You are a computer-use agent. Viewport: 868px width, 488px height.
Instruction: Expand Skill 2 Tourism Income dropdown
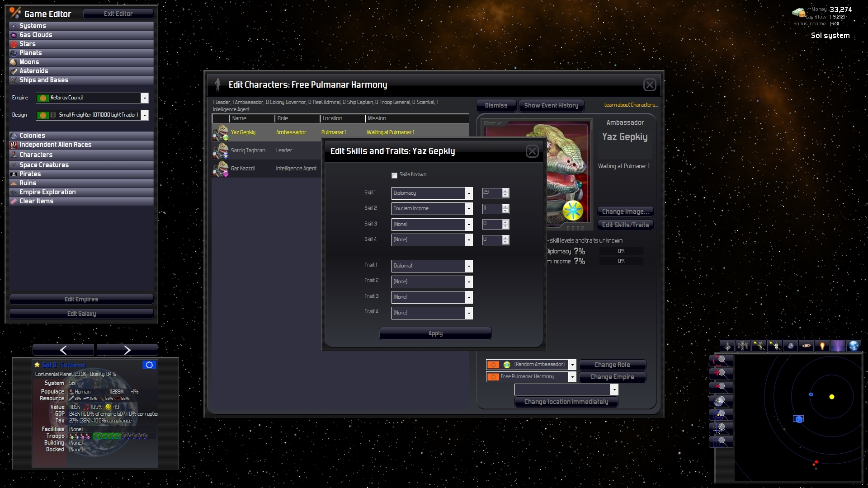[x=468, y=208]
